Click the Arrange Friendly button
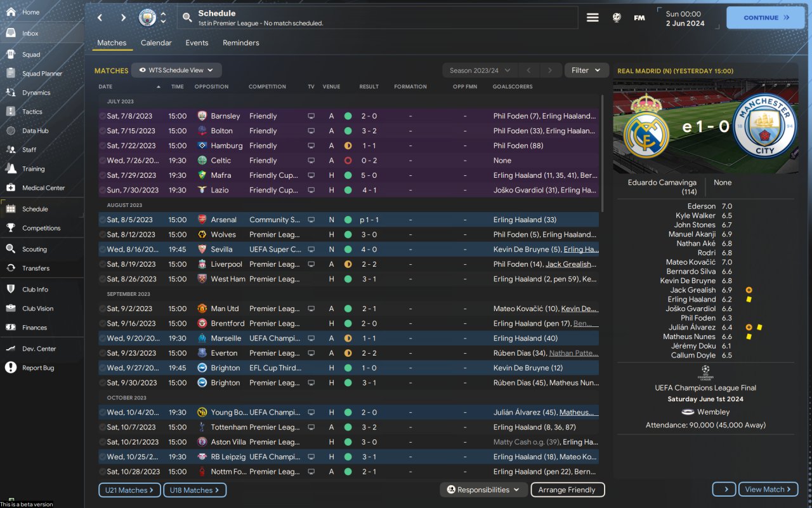 pos(567,490)
